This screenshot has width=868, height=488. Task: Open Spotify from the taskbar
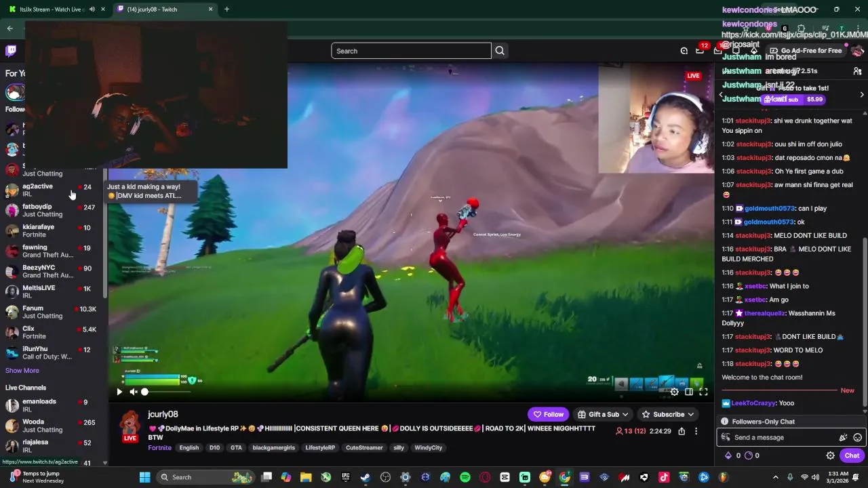tap(465, 477)
